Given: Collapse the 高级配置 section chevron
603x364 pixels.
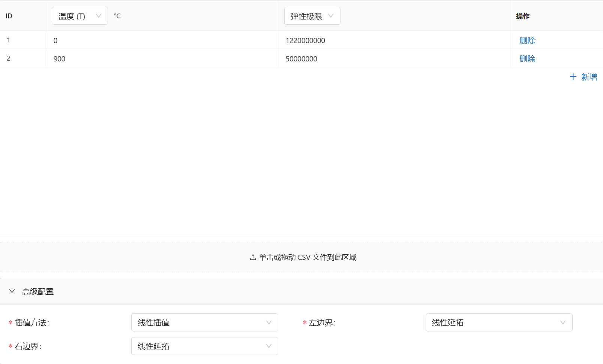Looking at the screenshot, I should [x=12, y=291].
